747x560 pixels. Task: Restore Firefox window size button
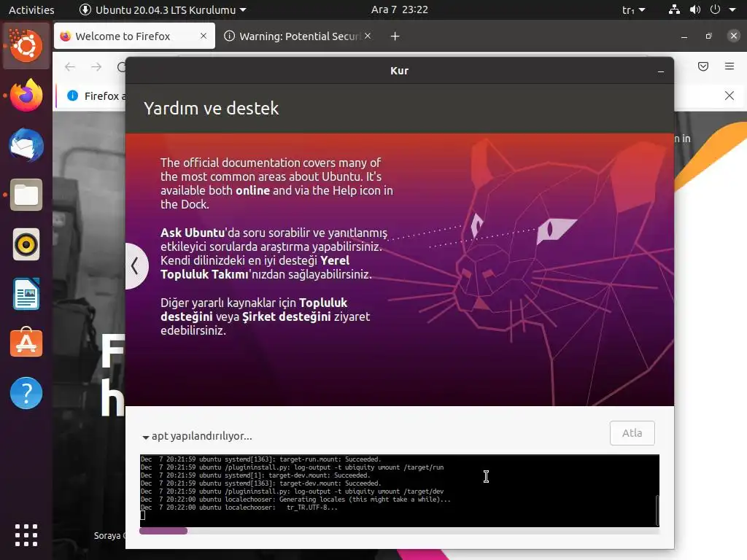709,36
